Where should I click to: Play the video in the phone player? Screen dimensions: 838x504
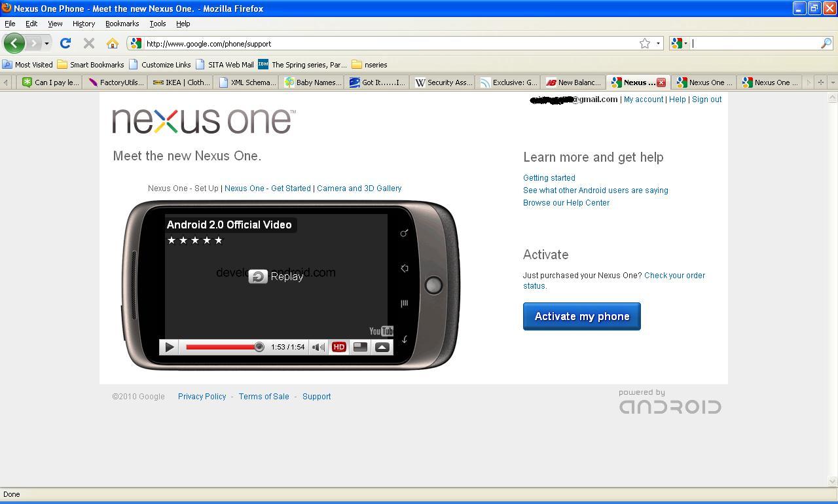pos(169,347)
